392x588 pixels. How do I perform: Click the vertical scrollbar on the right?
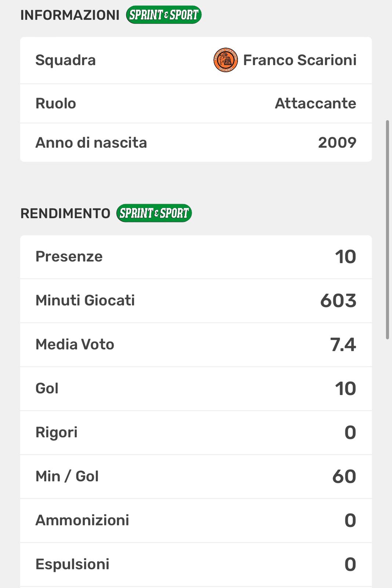point(387,229)
